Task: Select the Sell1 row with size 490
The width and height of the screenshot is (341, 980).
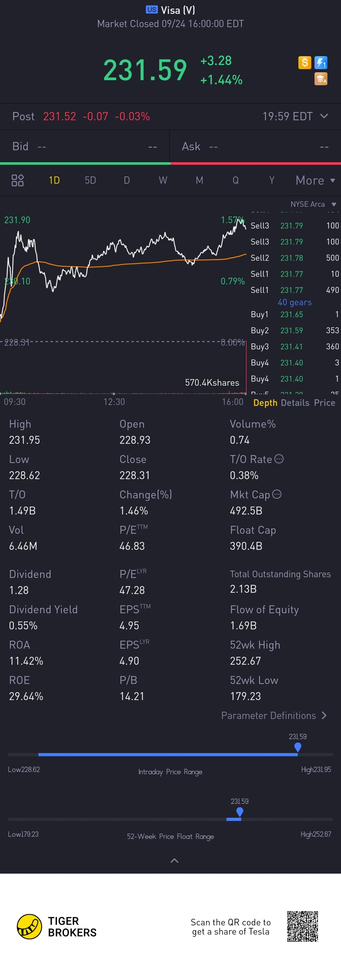Action: (295, 290)
